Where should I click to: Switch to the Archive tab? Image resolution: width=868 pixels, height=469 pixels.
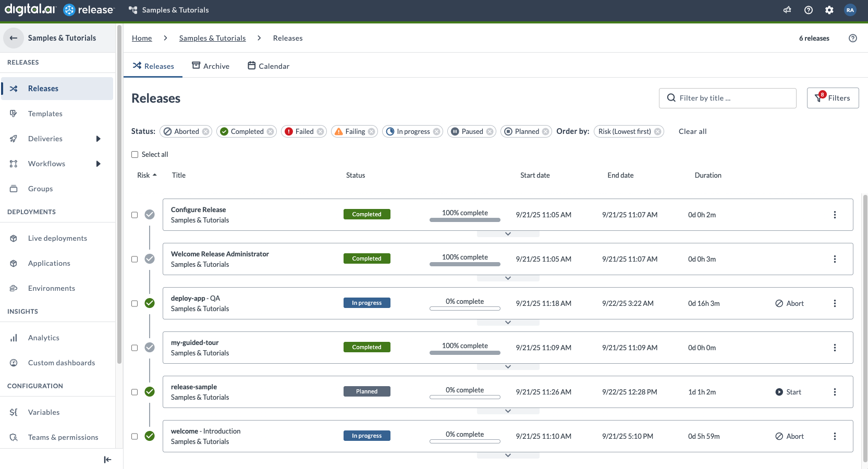click(x=211, y=66)
